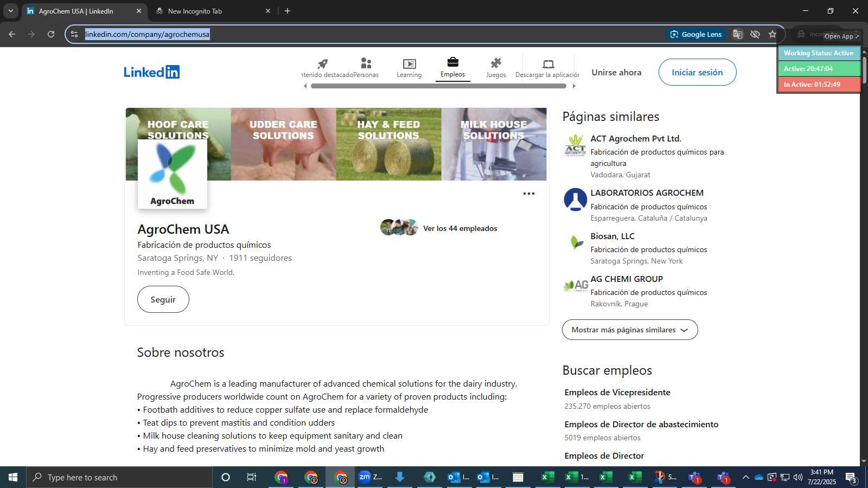The height and width of the screenshot is (488, 868).
Task: Open the tab search dropdown arrow
Action: tap(11, 11)
